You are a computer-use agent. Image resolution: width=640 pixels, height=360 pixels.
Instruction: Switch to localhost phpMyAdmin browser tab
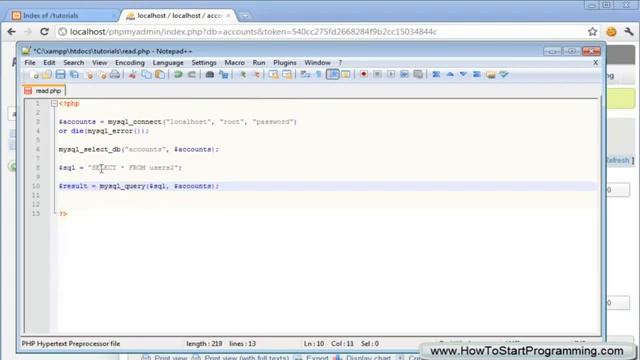179,16
